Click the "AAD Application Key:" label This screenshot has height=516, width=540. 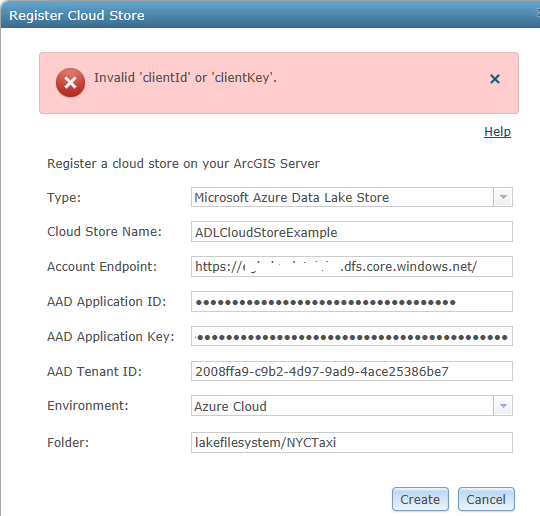tap(111, 337)
